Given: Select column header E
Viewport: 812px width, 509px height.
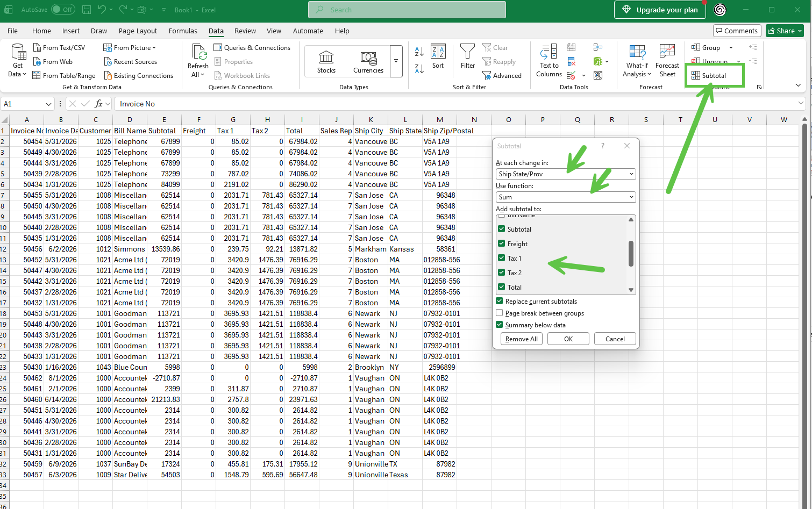Looking at the screenshot, I should [164, 119].
